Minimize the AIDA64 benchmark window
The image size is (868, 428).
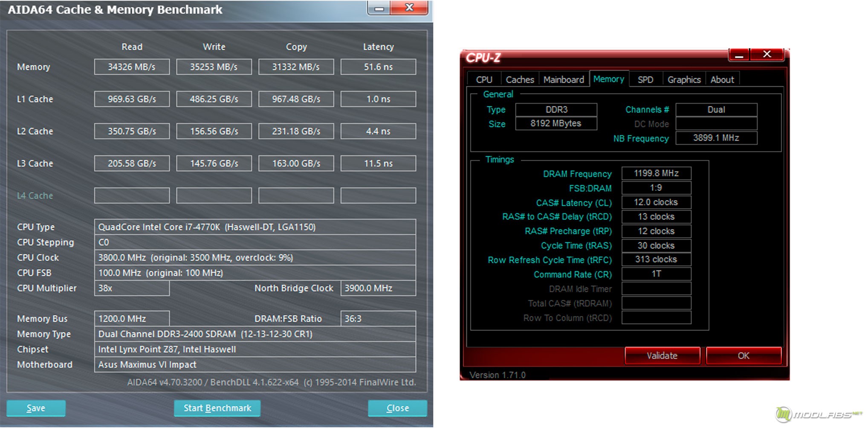(379, 8)
